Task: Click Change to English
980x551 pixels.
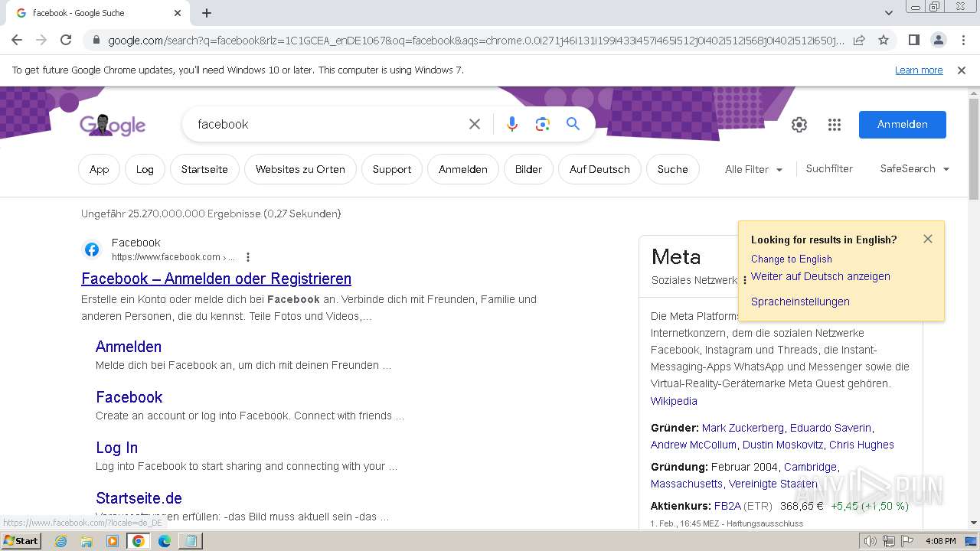Action: [x=791, y=259]
